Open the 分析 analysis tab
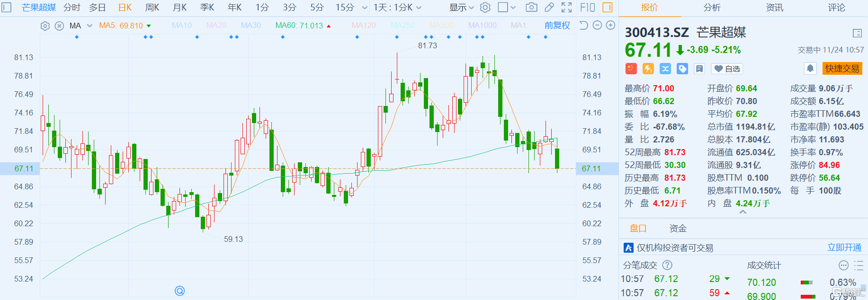 [712, 8]
